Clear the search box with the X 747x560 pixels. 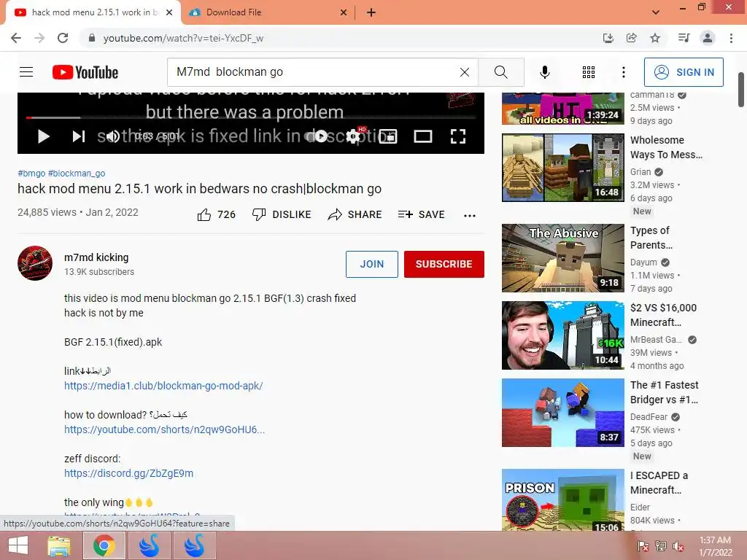[465, 72]
